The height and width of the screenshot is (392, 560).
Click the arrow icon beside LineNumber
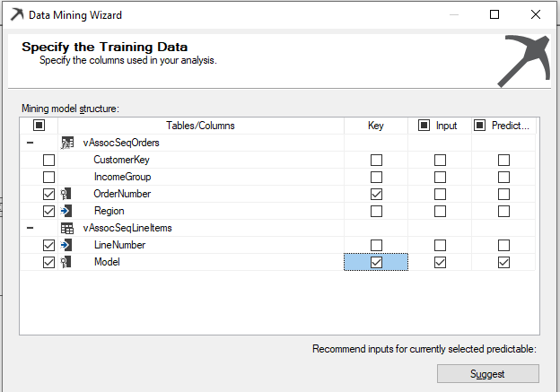(67, 245)
